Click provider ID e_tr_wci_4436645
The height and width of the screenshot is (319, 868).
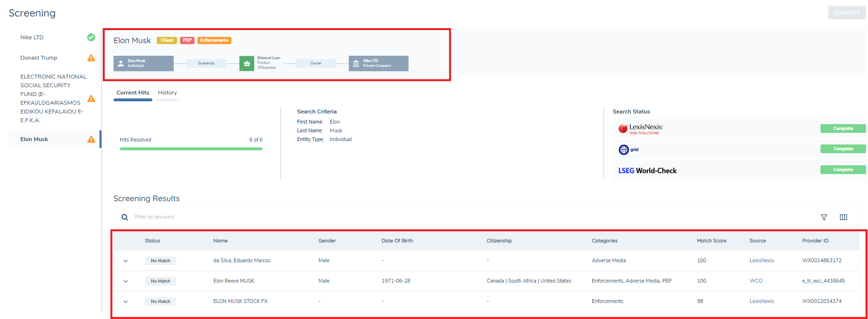tap(823, 281)
